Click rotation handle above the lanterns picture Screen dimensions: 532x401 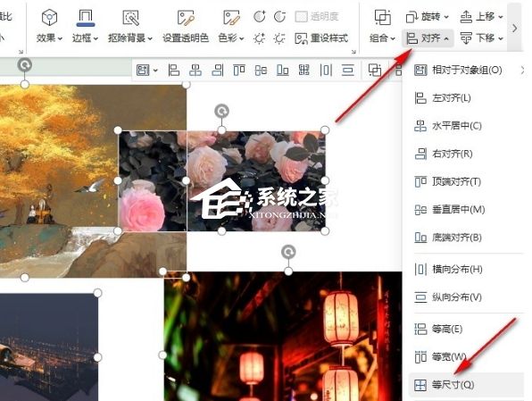click(288, 252)
